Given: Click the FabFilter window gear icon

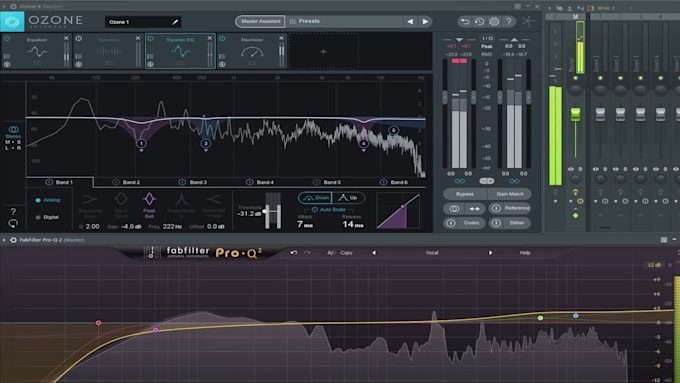Looking at the screenshot, I should 13,240.
